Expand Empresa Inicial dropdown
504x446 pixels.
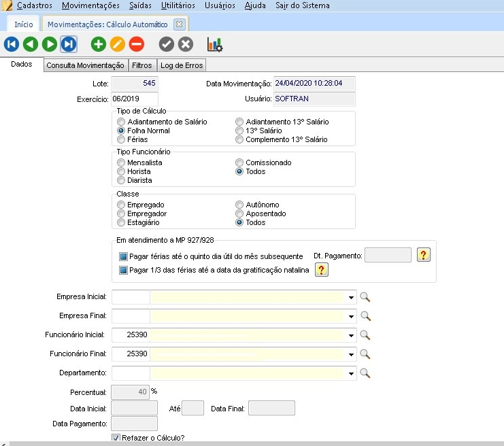(351, 297)
